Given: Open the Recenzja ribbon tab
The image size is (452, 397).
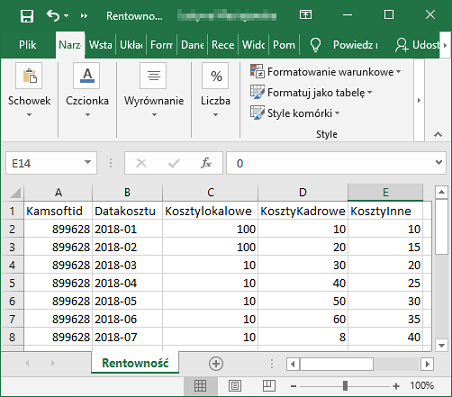Looking at the screenshot, I should click(223, 45).
